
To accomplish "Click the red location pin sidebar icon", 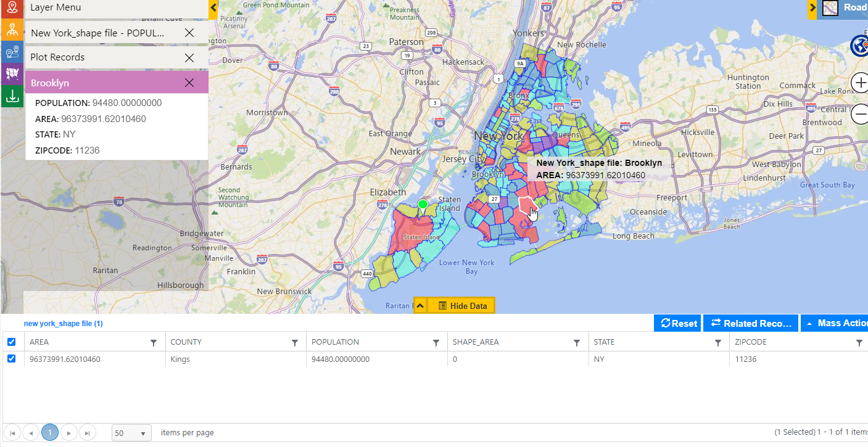I will [x=12, y=9].
